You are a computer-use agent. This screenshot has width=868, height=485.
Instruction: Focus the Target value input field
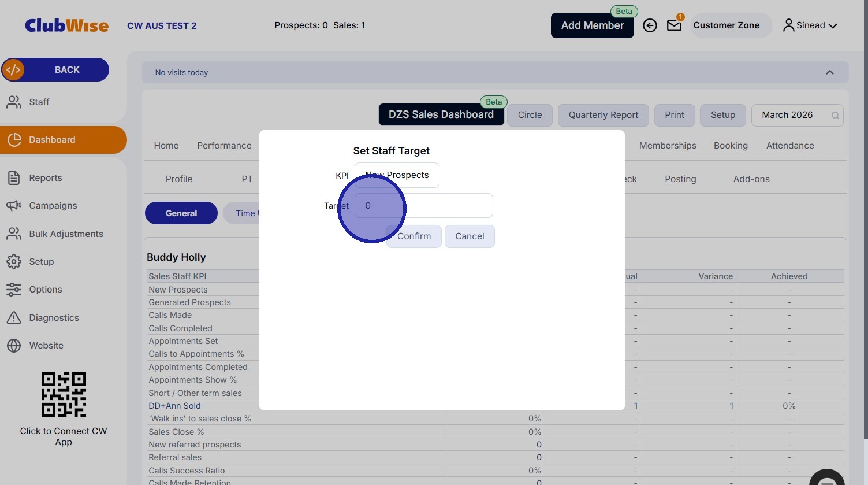423,206
